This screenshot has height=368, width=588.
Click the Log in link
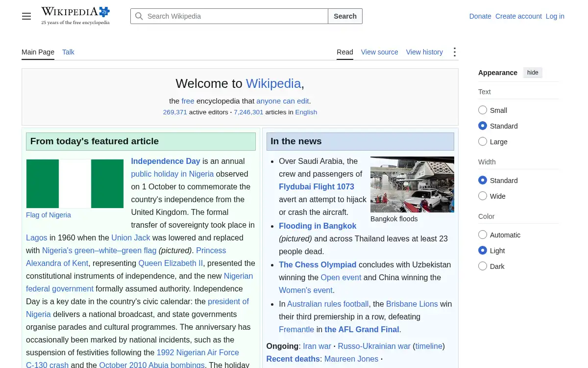(x=555, y=16)
